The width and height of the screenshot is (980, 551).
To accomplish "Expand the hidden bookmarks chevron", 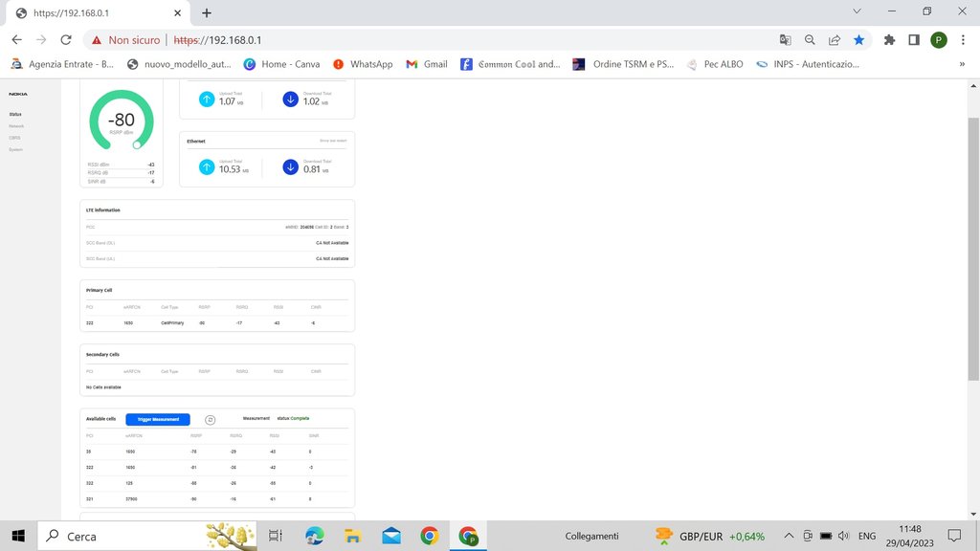I will 962,64.
